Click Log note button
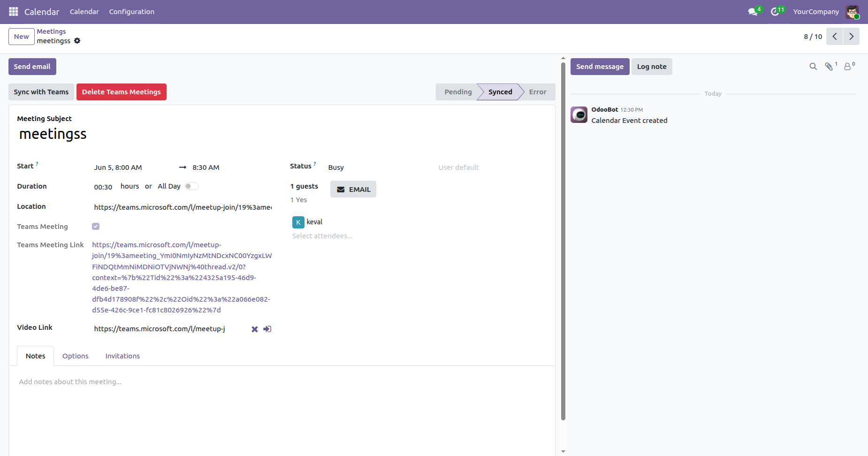 tap(652, 67)
